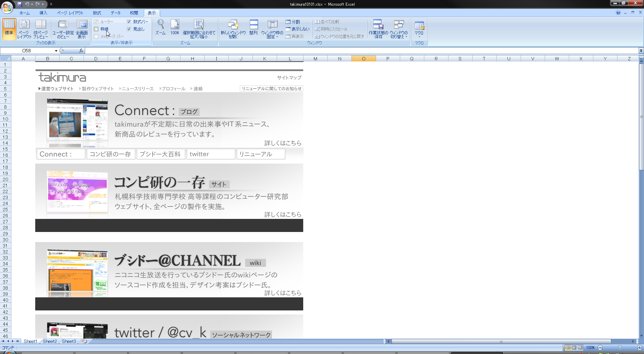Click the Connect blog thumbnail image
This screenshot has width=644, height=354.
(x=77, y=123)
